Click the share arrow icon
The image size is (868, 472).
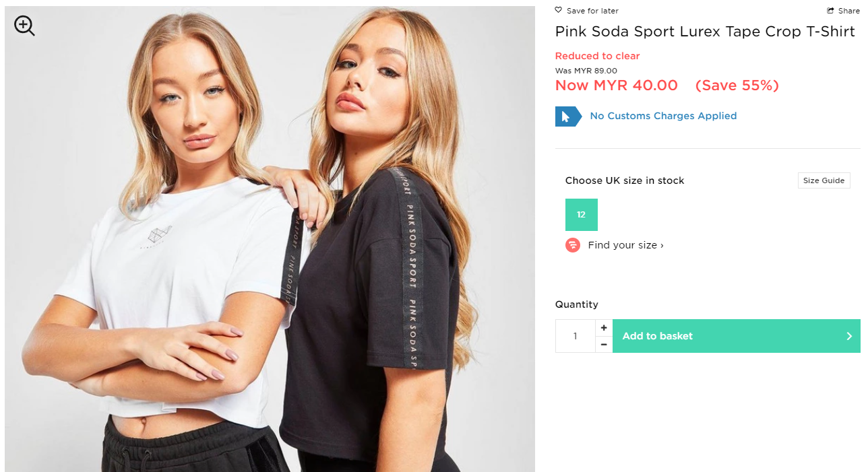pyautogui.click(x=831, y=11)
